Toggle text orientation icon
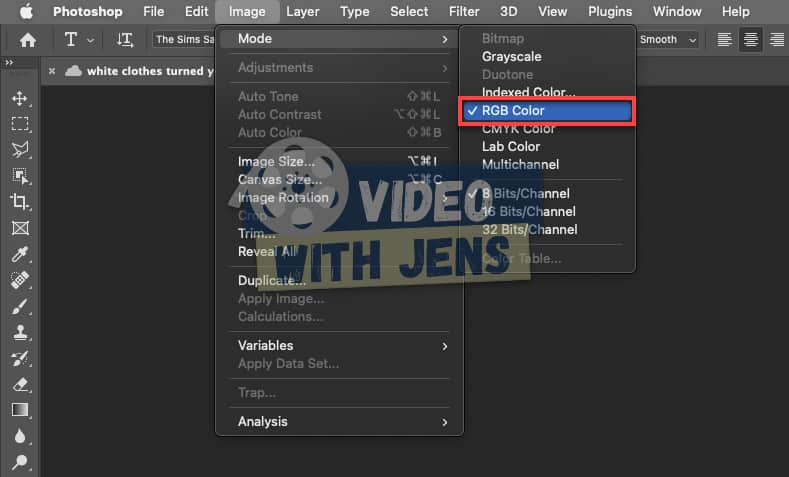This screenshot has width=789, height=477. [125, 40]
